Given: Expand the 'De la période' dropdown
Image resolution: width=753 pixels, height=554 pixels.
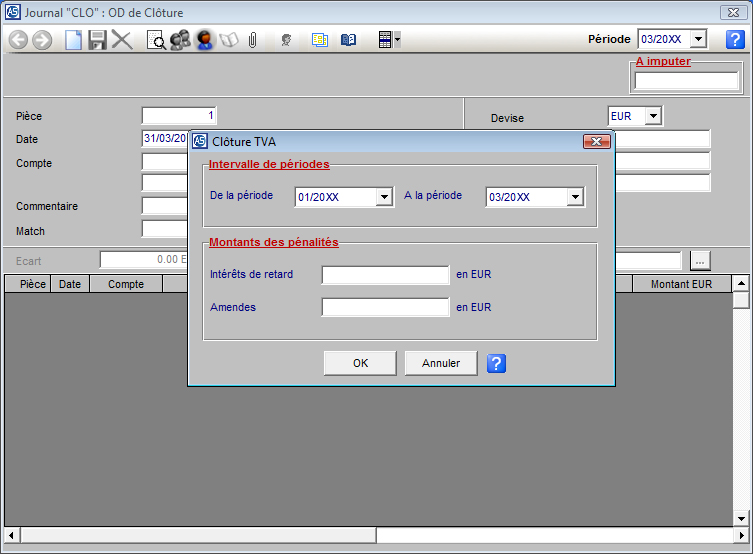Looking at the screenshot, I should (x=384, y=197).
